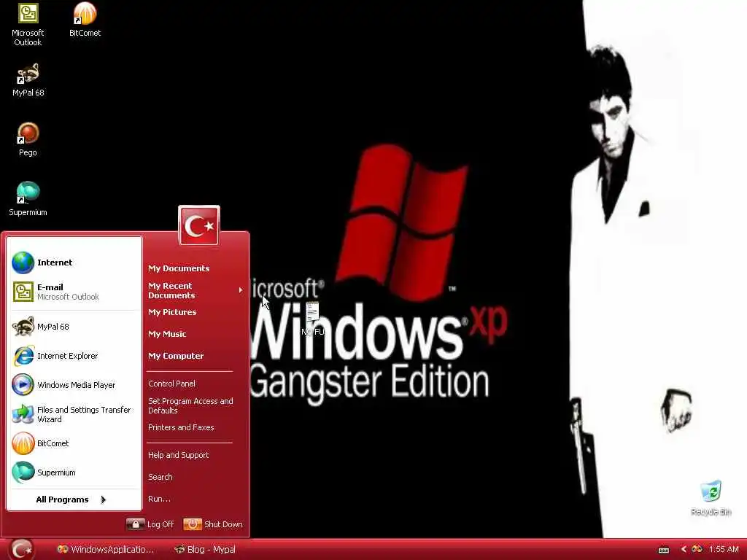Open My Music folder
The width and height of the screenshot is (747, 560).
pos(167,334)
